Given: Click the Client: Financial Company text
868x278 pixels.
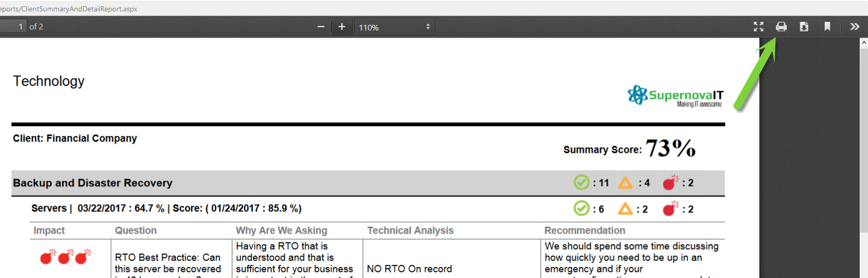Looking at the screenshot, I should click(x=75, y=138).
